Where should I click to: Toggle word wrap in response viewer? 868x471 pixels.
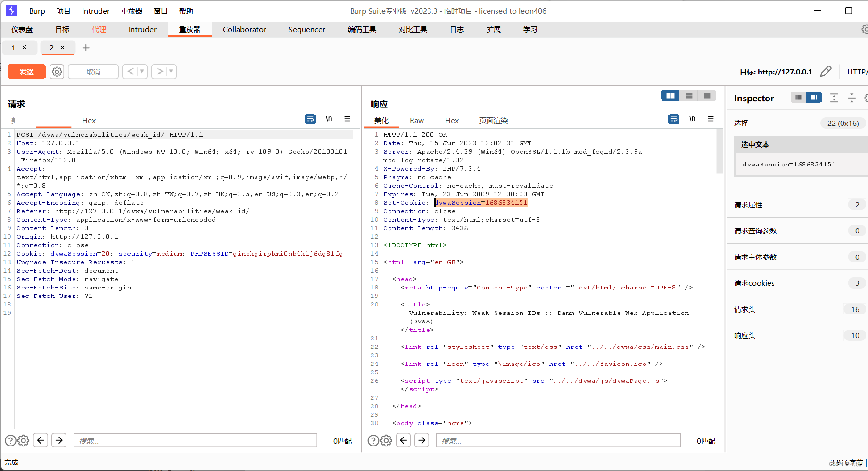coord(674,119)
